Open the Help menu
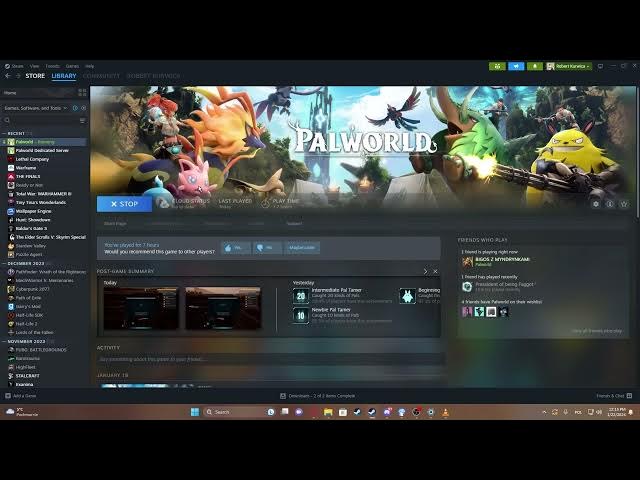 point(89,66)
